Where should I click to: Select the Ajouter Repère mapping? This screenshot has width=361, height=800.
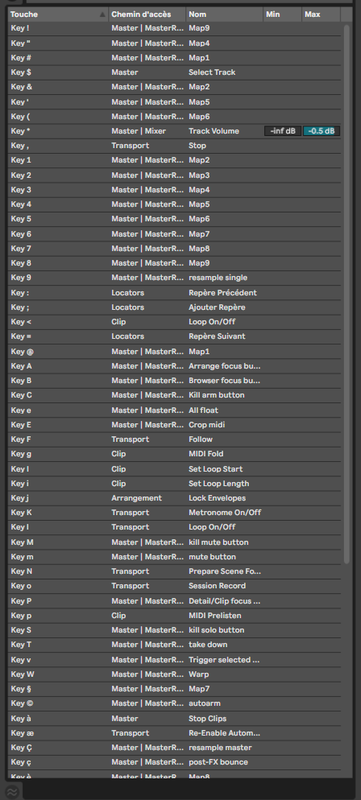[x=217, y=307]
